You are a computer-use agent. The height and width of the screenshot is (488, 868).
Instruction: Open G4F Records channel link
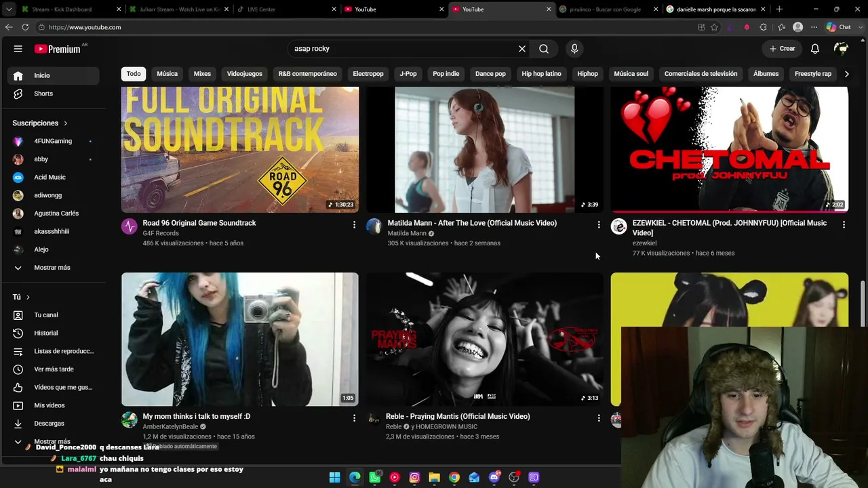coord(161,233)
